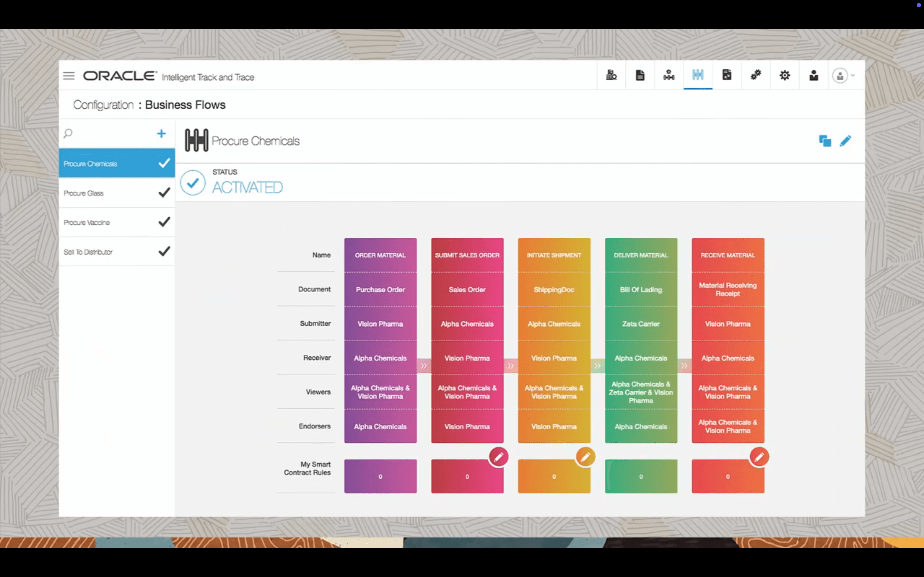Click the blue pencil edit flow icon
This screenshot has height=577, width=924.
pos(845,141)
